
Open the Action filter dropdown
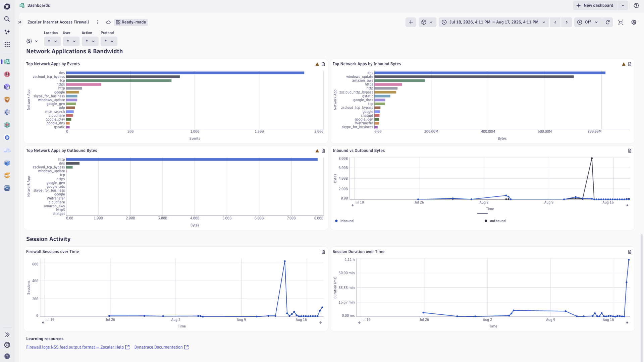point(90,41)
